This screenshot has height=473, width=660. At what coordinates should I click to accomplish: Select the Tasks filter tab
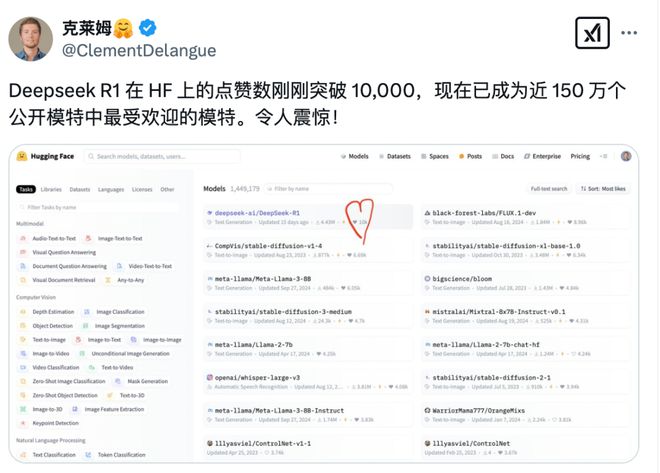[26, 189]
